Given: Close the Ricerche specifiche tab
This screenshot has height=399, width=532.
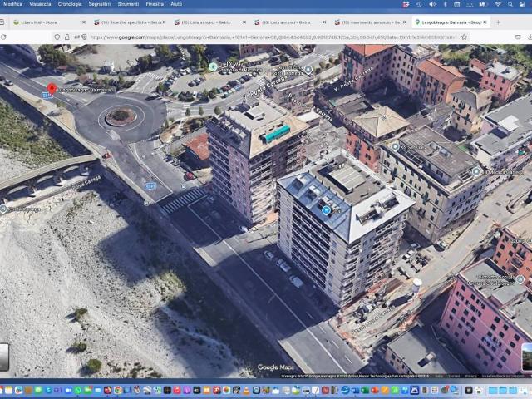Looking at the screenshot, I should click(x=164, y=22).
